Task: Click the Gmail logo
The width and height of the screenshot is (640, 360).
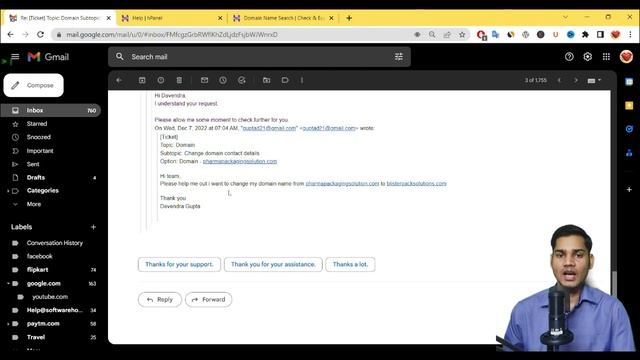Action: tap(48, 57)
